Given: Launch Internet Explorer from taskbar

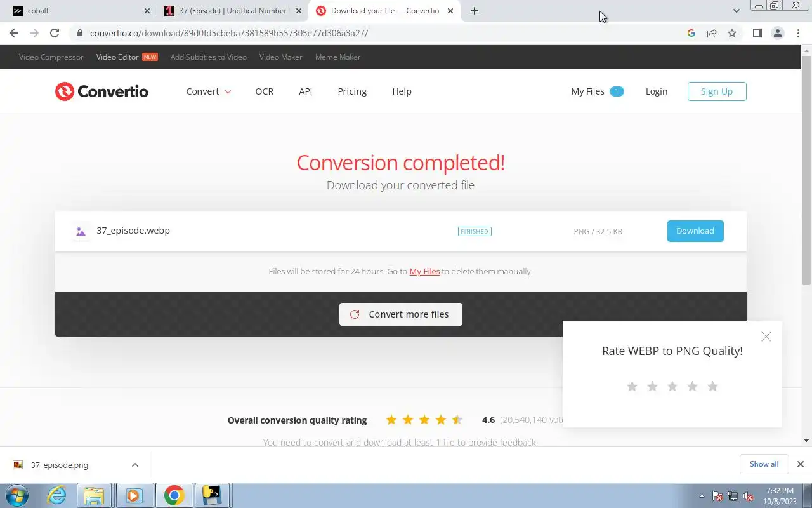Looking at the screenshot, I should [x=56, y=495].
